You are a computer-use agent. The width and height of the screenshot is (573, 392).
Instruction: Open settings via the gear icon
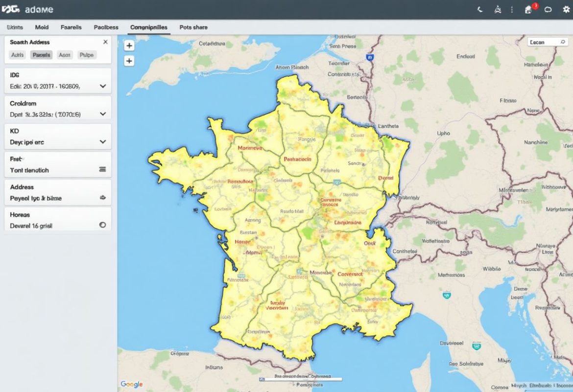(x=566, y=9)
